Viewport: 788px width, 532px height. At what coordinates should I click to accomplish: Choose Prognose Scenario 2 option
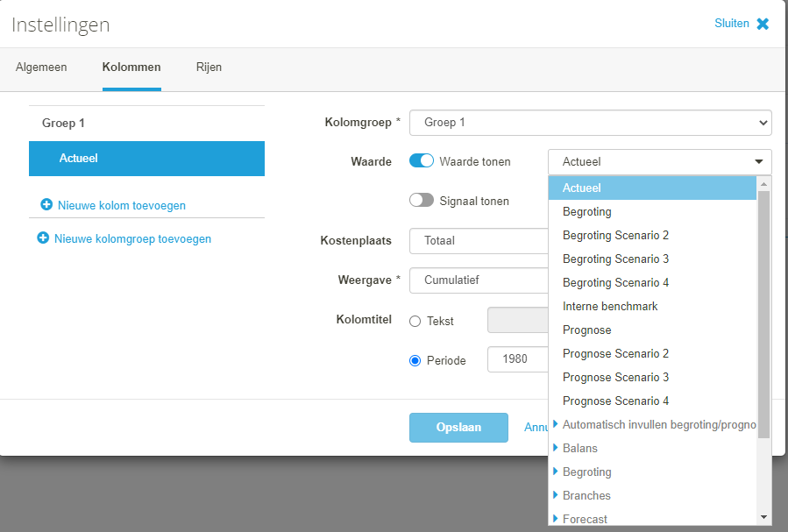point(652,353)
